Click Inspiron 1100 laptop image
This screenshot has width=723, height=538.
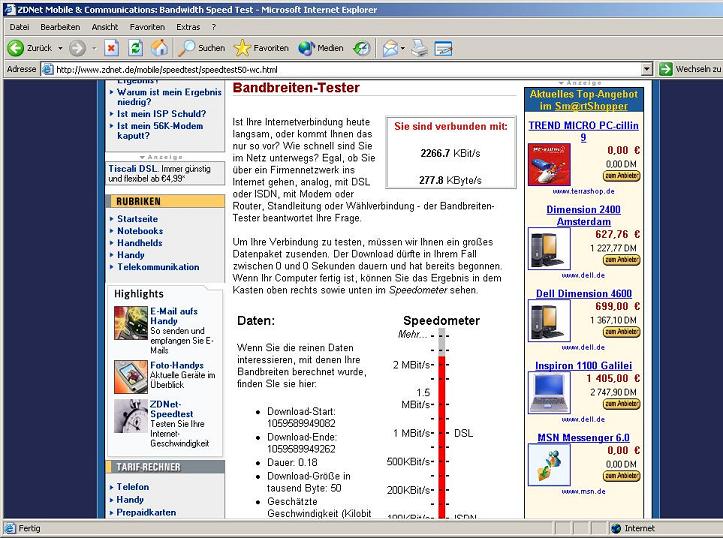(x=549, y=393)
